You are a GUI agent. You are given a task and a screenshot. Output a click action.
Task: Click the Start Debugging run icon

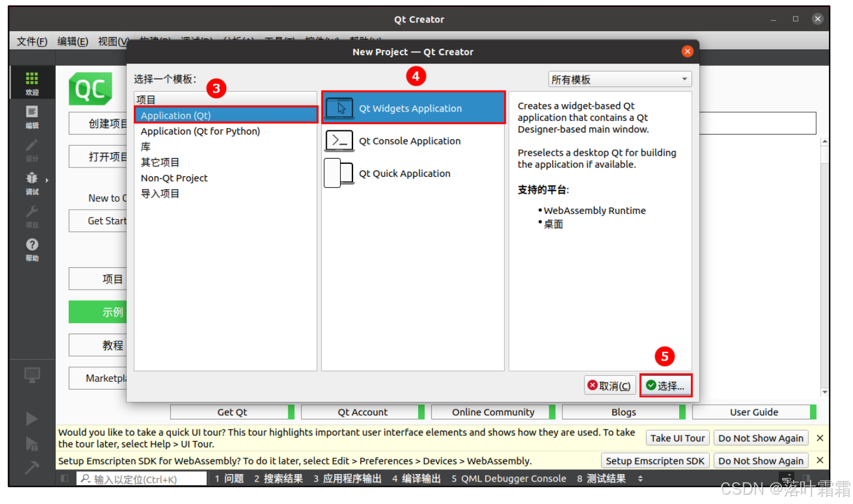[x=32, y=444]
